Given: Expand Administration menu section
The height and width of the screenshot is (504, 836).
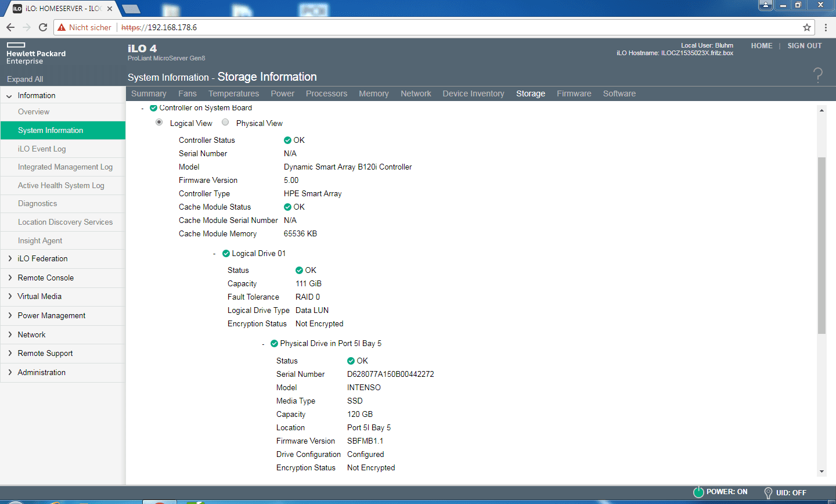Looking at the screenshot, I should coord(10,372).
